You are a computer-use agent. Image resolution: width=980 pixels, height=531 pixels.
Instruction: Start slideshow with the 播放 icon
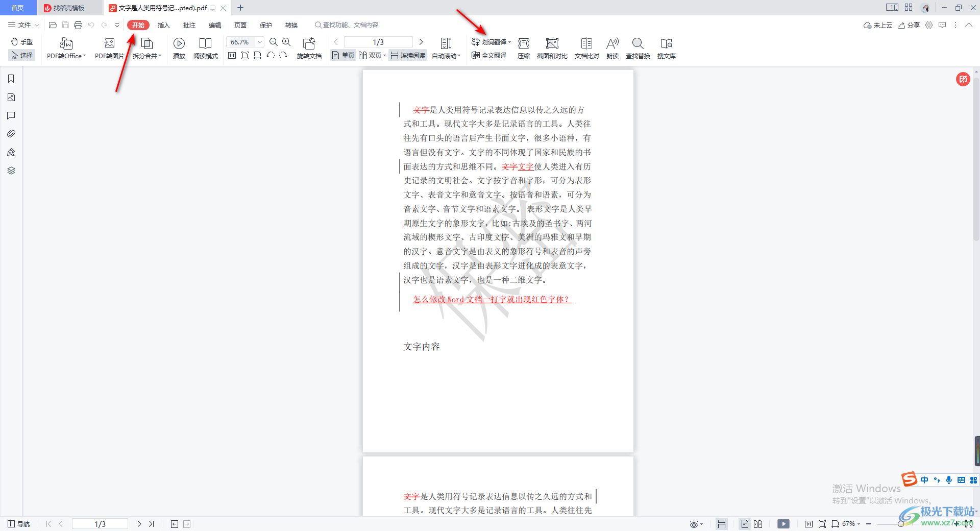coord(179,49)
